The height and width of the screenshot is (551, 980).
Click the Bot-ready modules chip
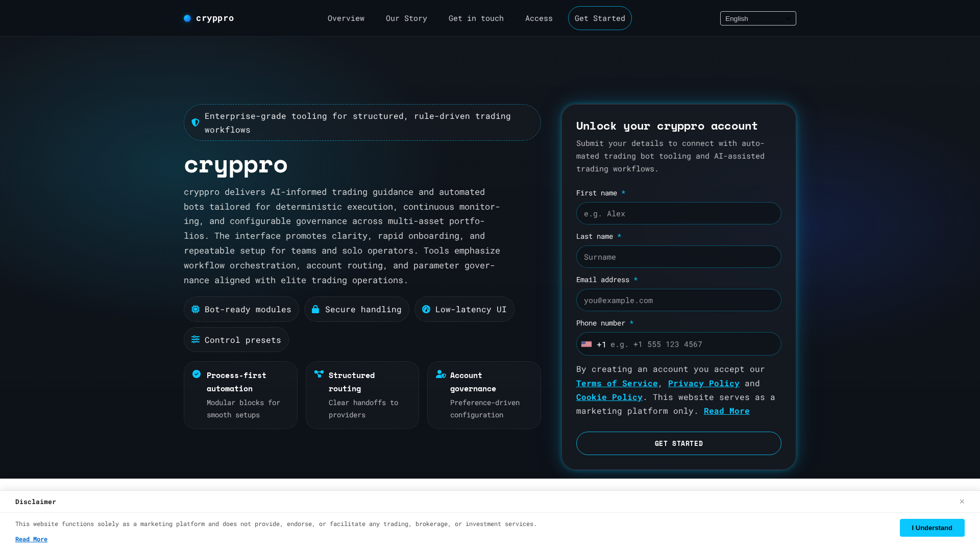click(241, 309)
